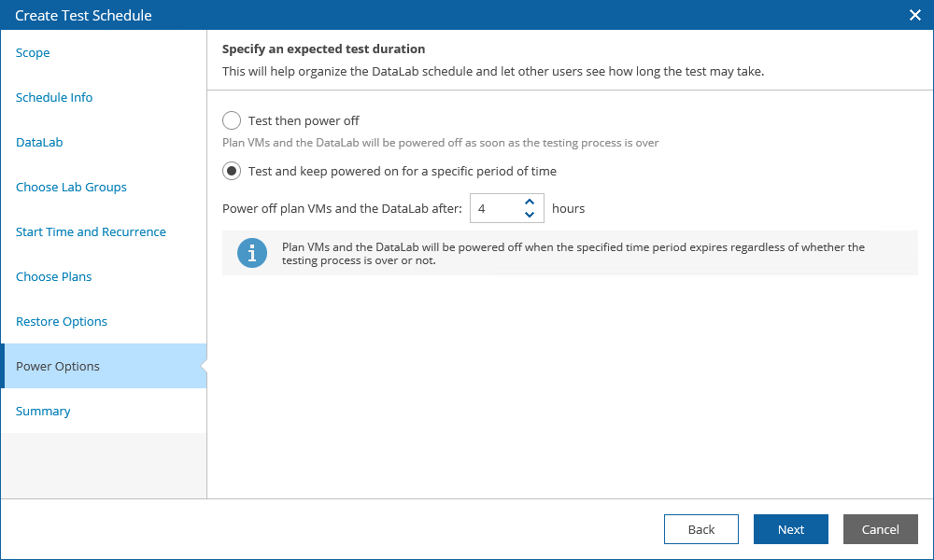Cancel the test schedule wizard
The image size is (934, 560).
coord(880,529)
